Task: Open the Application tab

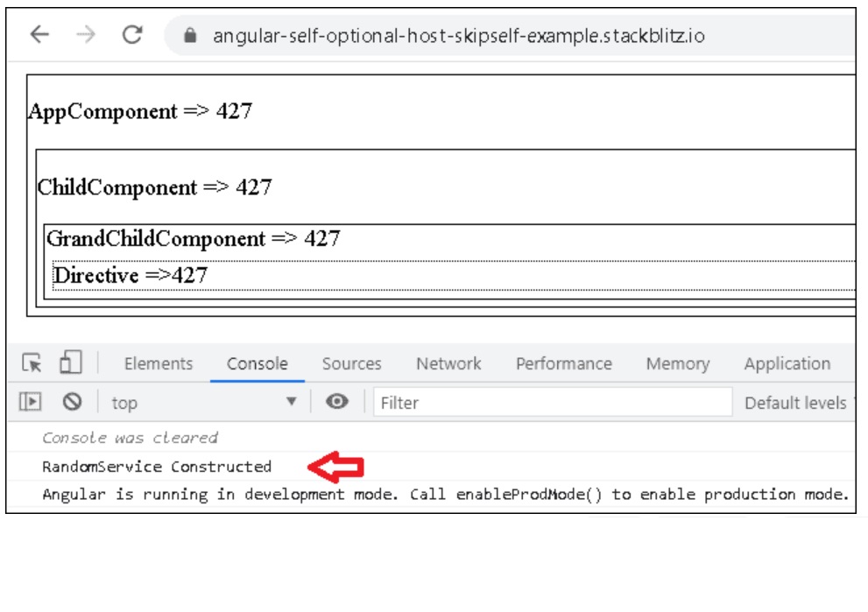Action: coord(787,364)
